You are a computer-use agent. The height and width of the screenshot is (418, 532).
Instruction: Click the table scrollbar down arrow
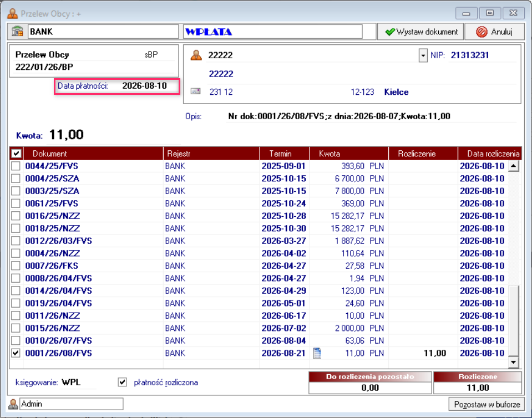(x=513, y=362)
